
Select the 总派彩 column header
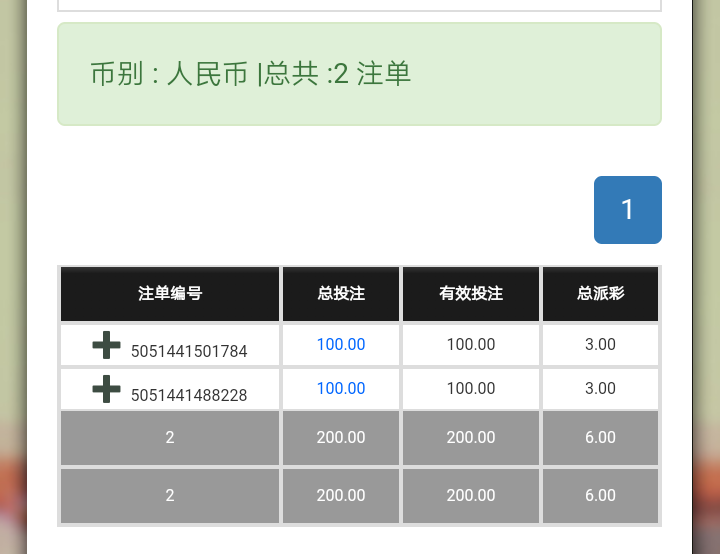[600, 294]
